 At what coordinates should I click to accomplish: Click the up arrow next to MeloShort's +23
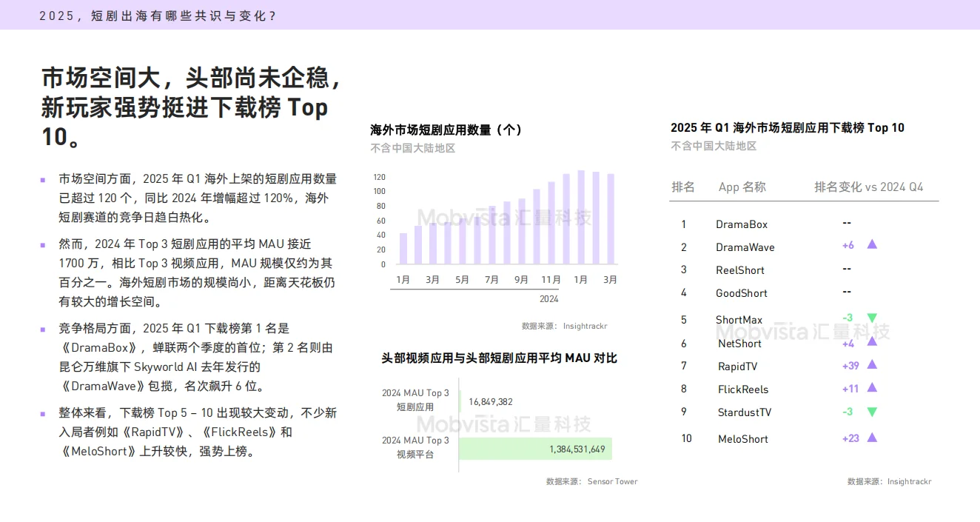pyautogui.click(x=872, y=438)
